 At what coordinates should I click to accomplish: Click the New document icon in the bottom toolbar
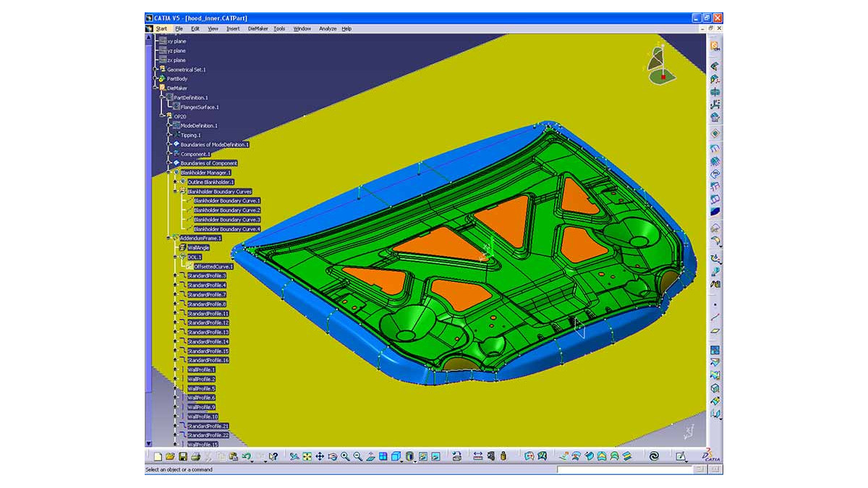tap(158, 457)
